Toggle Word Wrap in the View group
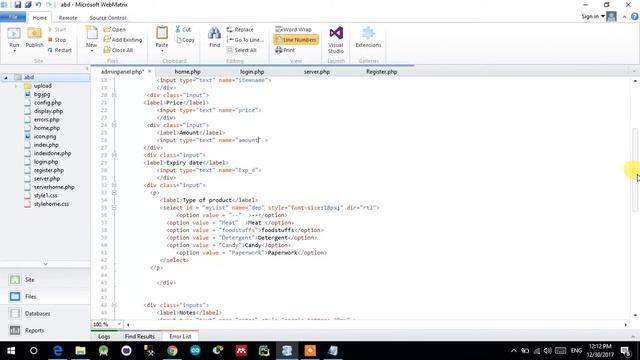The height and width of the screenshot is (360, 640). [293, 29]
